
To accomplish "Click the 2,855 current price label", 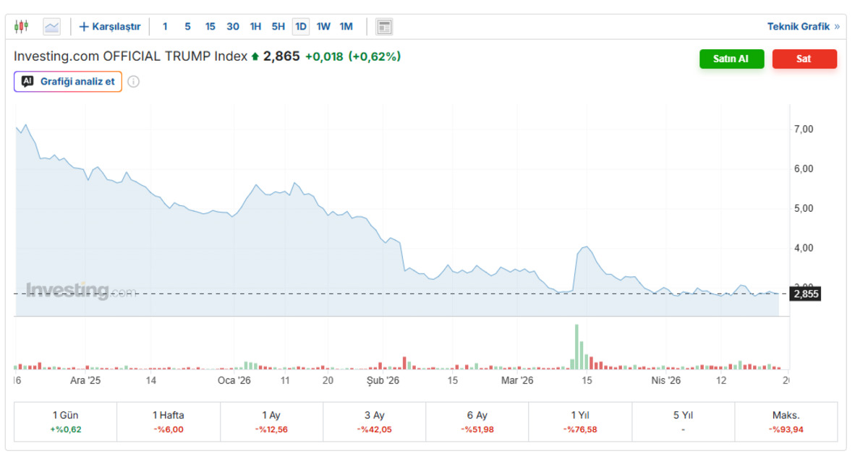I will tap(806, 294).
